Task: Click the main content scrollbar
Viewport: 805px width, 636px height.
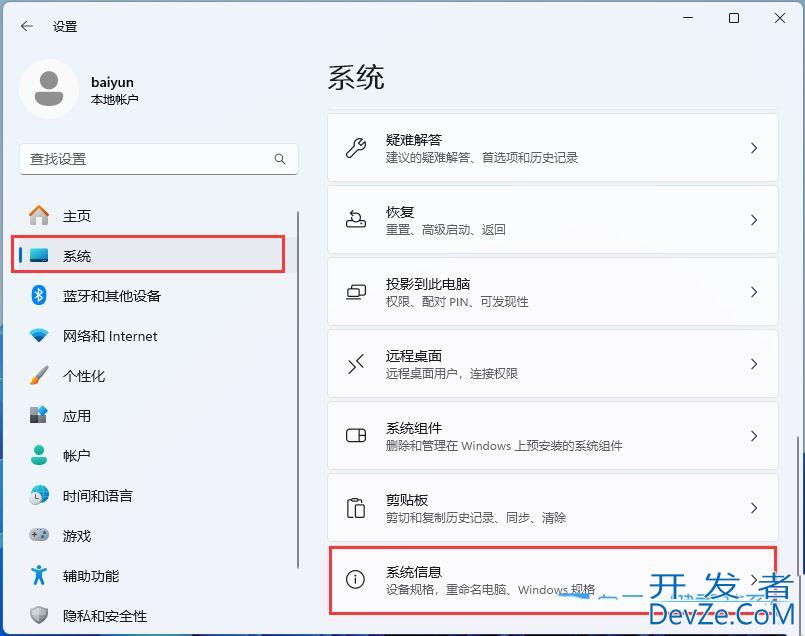Action: [x=797, y=506]
